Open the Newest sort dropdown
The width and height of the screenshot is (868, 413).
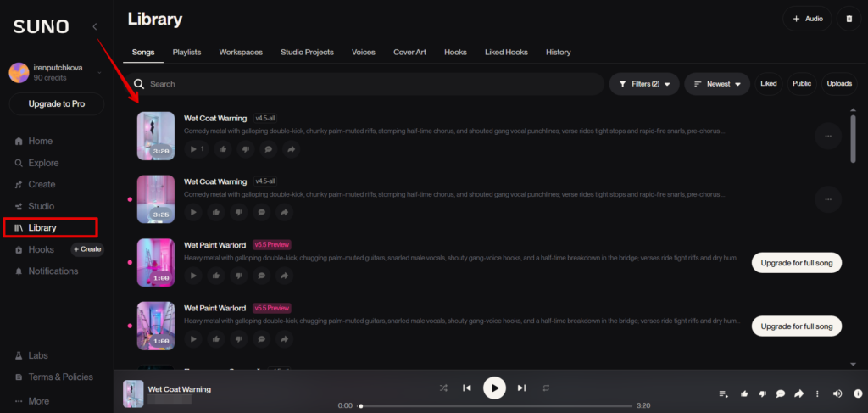[x=717, y=84]
